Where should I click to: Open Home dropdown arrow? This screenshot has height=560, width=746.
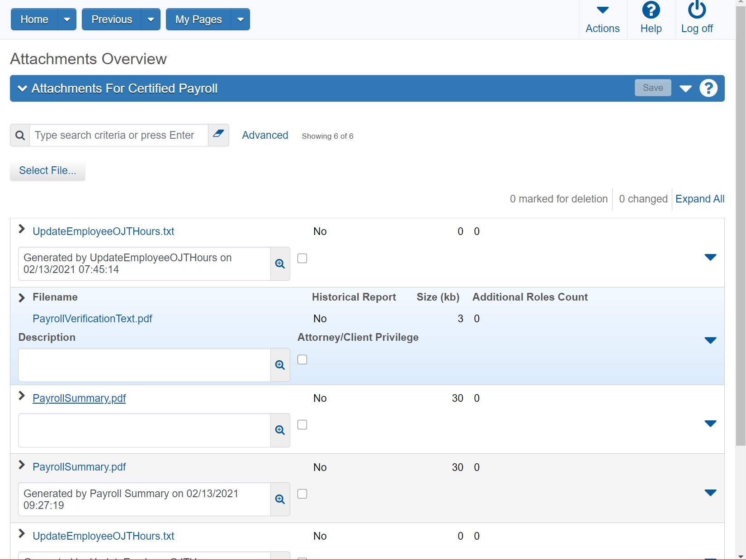pos(67,19)
